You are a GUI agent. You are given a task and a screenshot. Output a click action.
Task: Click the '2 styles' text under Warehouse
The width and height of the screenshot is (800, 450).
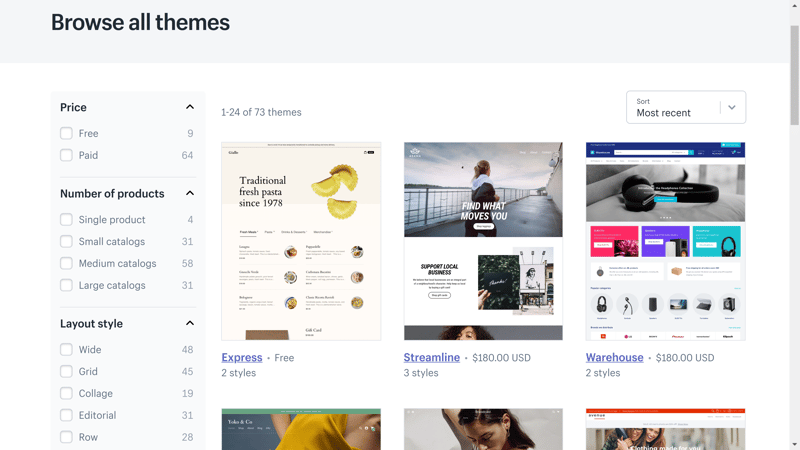click(x=603, y=373)
